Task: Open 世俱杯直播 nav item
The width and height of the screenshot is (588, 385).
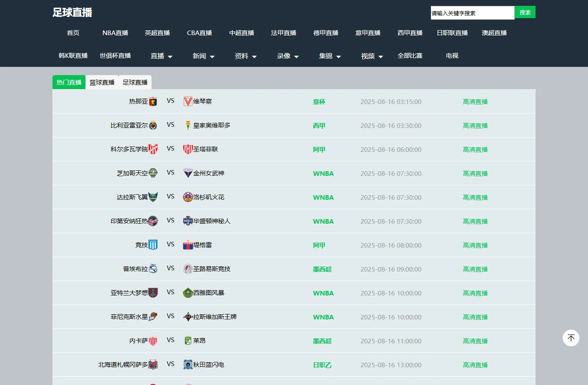Action: tap(115, 55)
